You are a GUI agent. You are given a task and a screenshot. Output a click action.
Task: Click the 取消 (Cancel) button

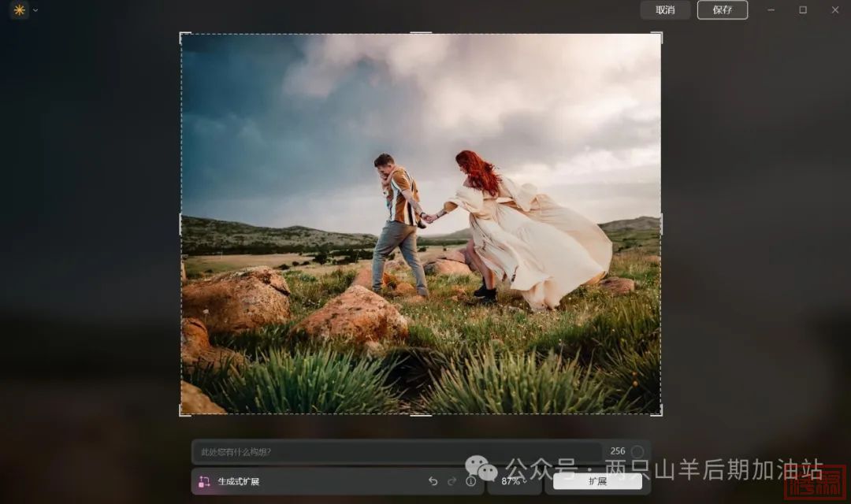pyautogui.click(x=665, y=10)
